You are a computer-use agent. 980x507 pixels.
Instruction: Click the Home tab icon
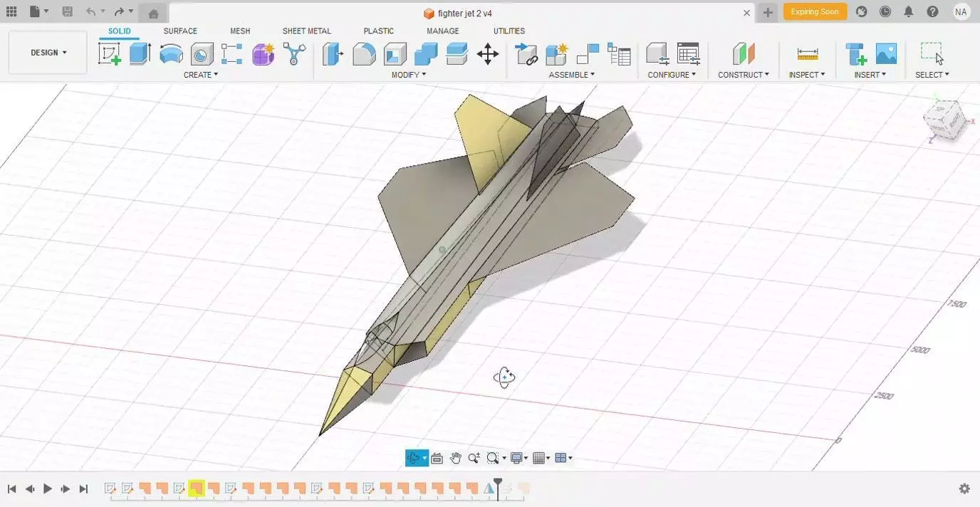coord(153,13)
